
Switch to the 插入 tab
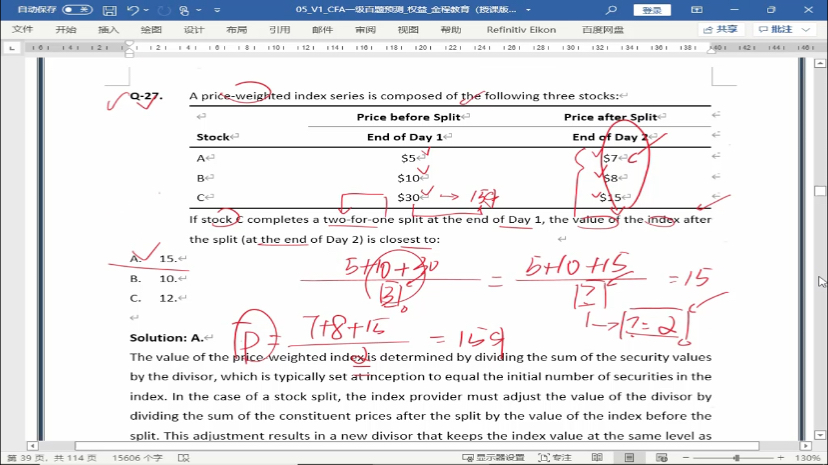108,30
